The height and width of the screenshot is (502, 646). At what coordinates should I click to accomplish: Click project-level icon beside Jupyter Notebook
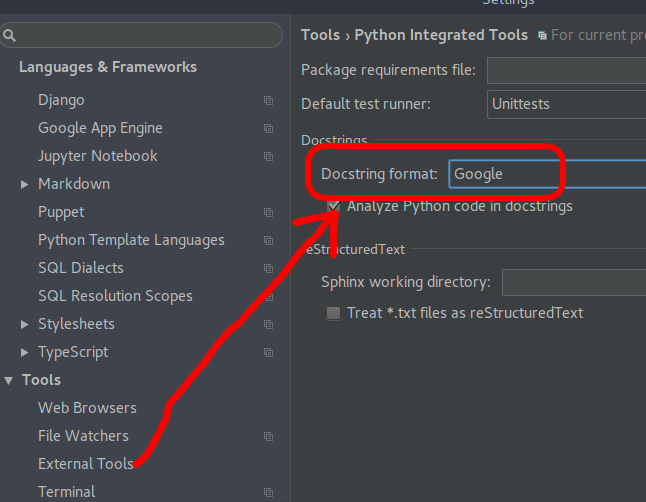(268, 157)
